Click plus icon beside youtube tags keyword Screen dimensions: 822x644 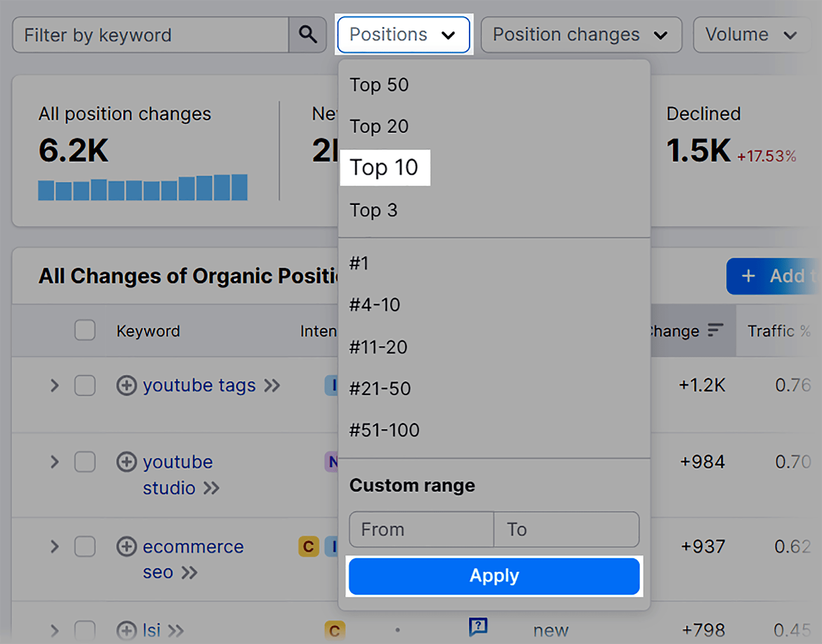126,385
